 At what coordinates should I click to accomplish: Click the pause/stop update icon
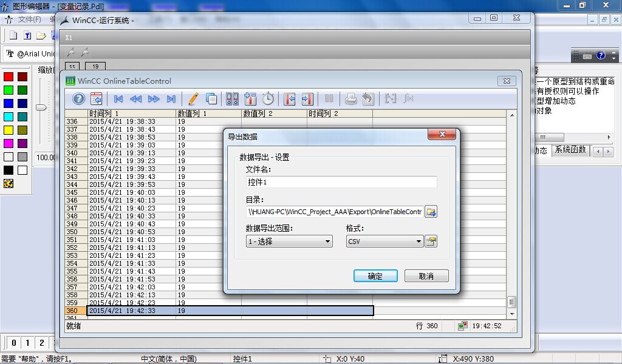(x=329, y=98)
